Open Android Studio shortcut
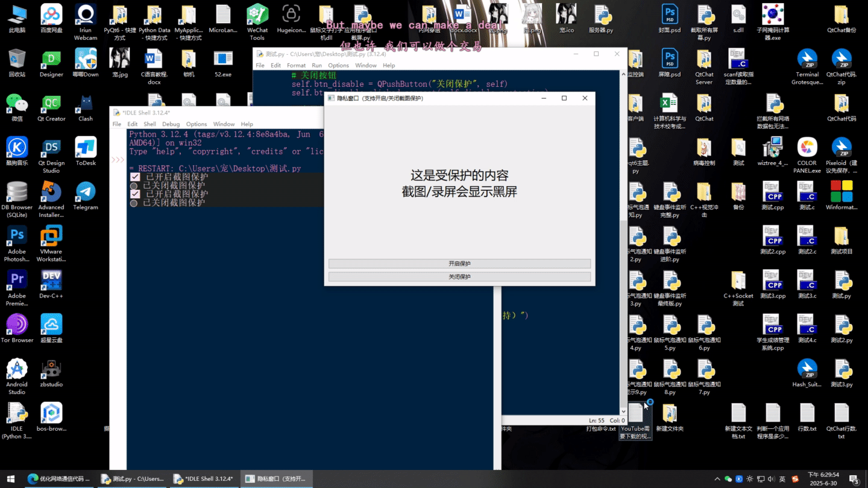The width and height of the screenshot is (868, 488). [17, 366]
